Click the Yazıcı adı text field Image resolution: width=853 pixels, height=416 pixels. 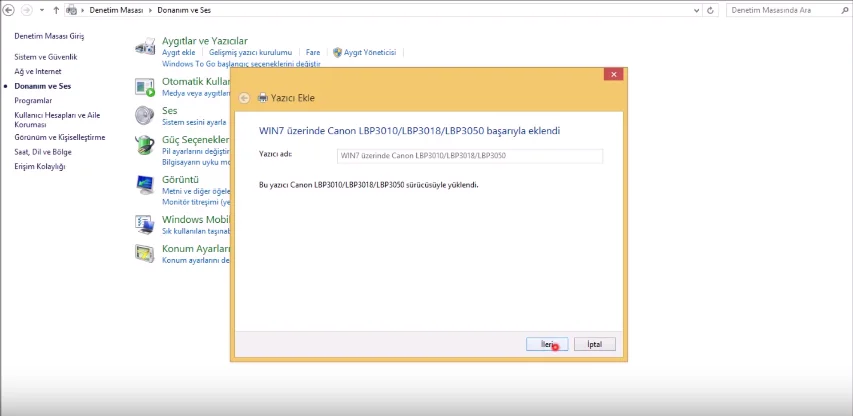(470, 156)
